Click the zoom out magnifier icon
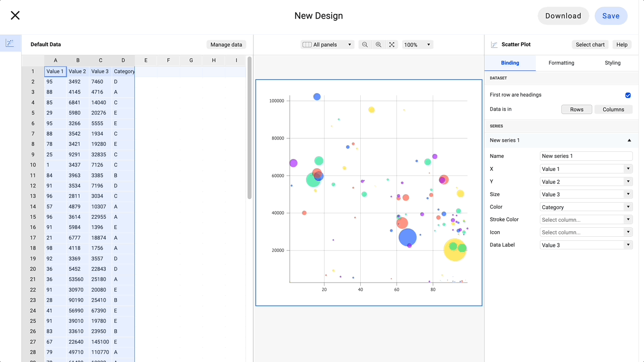This screenshot has height=362, width=644. tap(365, 44)
